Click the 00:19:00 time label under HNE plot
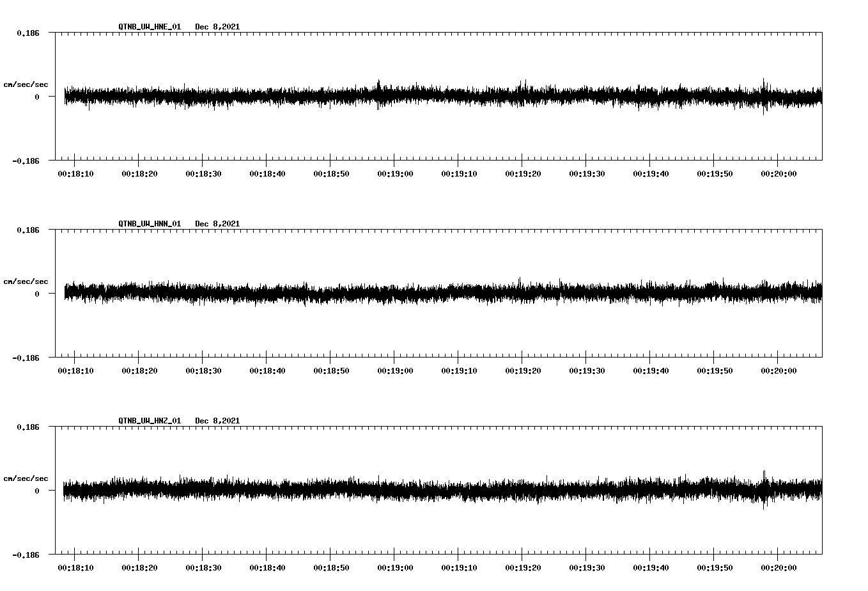The height and width of the screenshot is (591, 868). click(395, 174)
